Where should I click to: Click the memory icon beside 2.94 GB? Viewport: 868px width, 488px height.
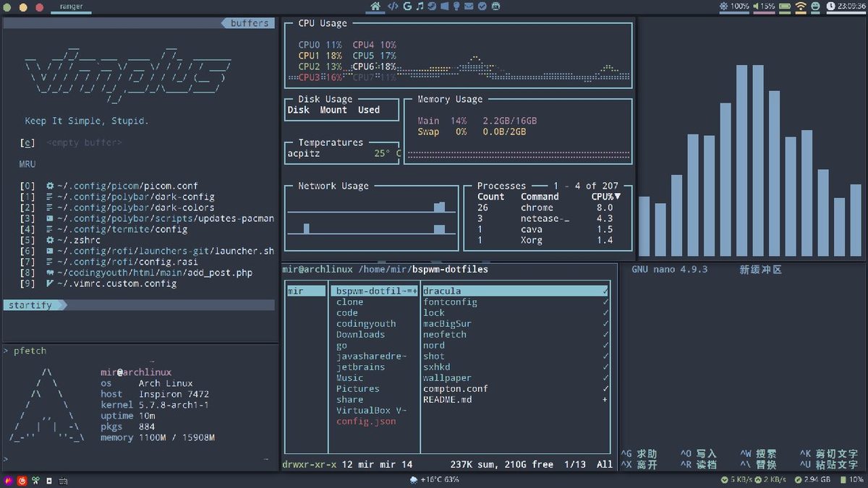point(798,481)
